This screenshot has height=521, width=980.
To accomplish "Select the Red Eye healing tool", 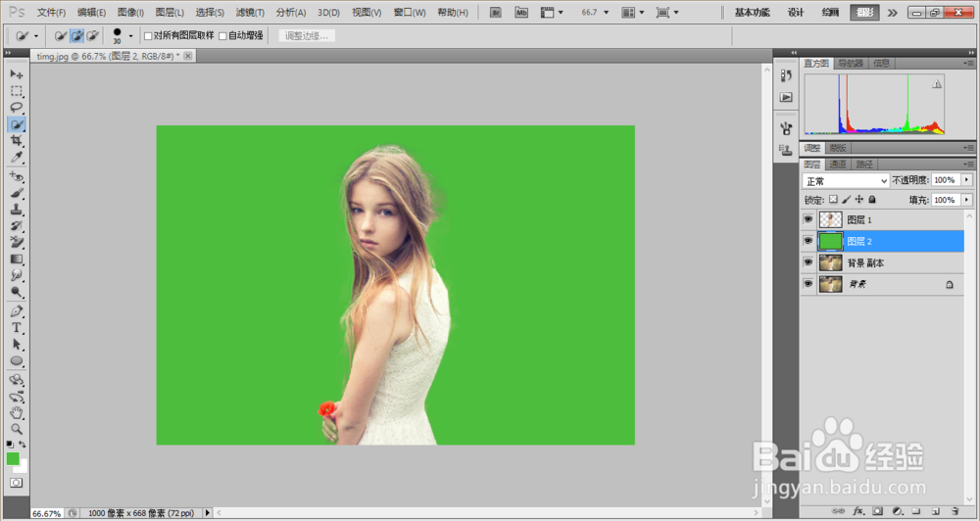I will tap(17, 177).
